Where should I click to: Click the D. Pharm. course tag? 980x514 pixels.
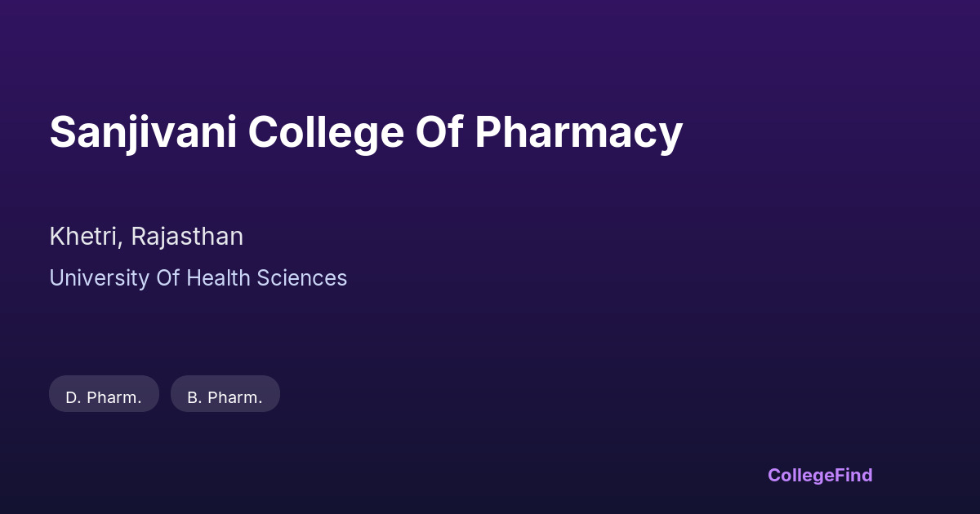coord(104,397)
